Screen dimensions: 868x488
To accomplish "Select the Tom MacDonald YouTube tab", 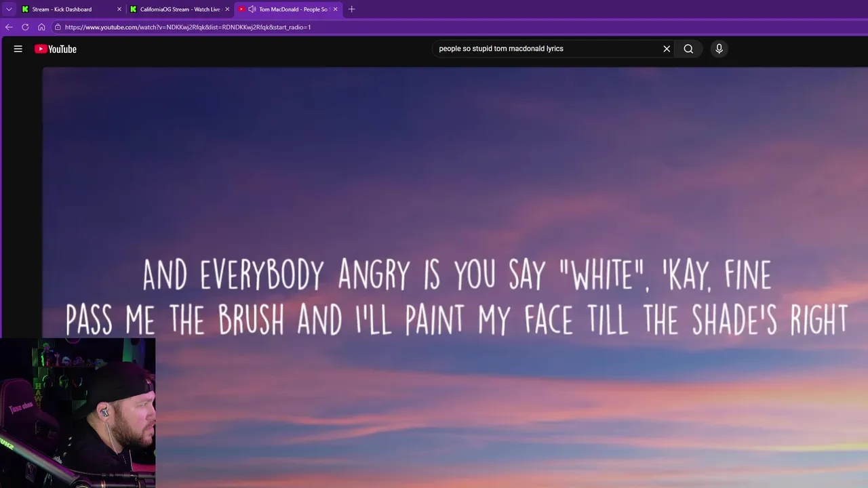I will click(288, 9).
